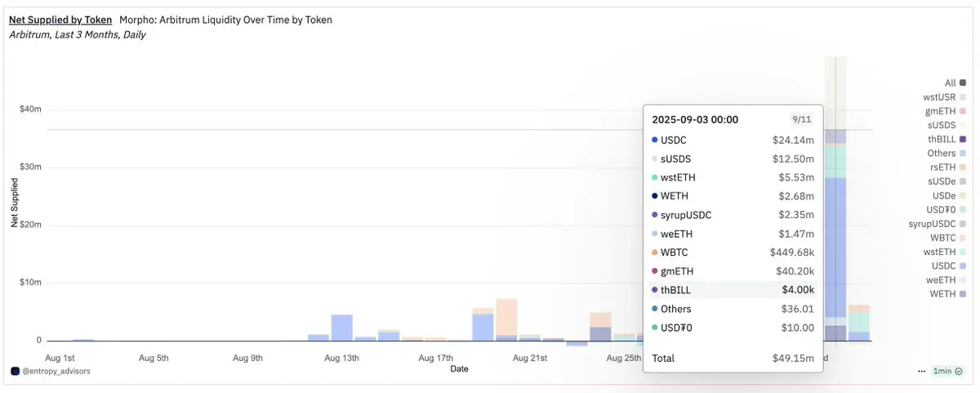Image resolution: width=980 pixels, height=393 pixels.
Task: Open the three-dot chart options menu
Action: click(x=921, y=371)
